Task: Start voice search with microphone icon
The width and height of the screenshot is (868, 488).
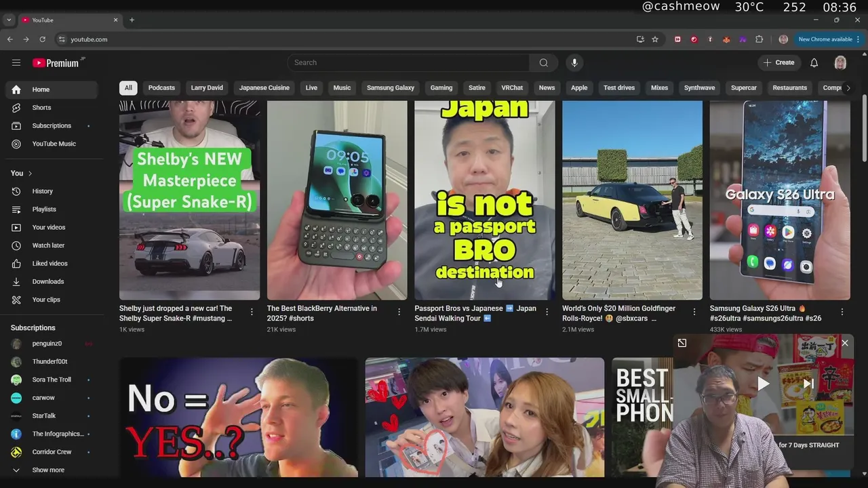Action: [x=574, y=62]
